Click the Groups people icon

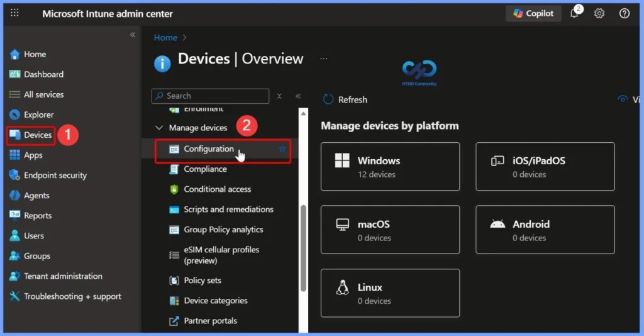tap(15, 256)
